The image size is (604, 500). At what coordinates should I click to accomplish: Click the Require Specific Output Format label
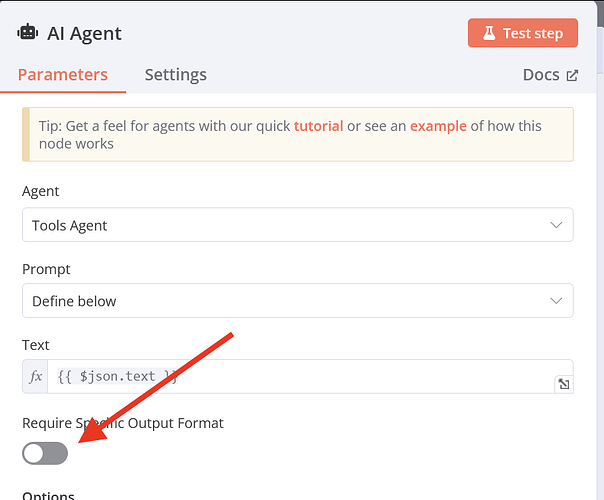123,423
